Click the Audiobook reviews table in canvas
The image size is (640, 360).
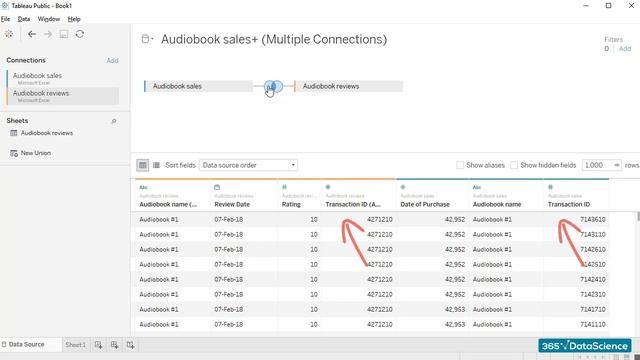(348, 86)
